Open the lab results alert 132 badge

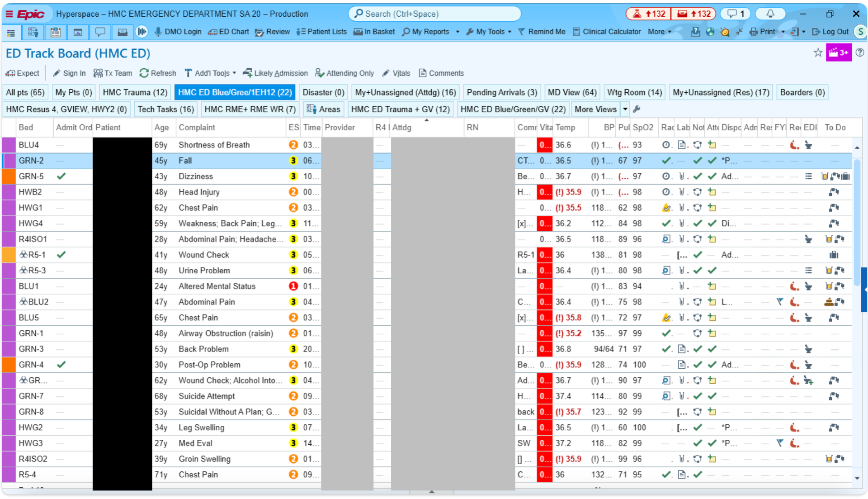648,14
